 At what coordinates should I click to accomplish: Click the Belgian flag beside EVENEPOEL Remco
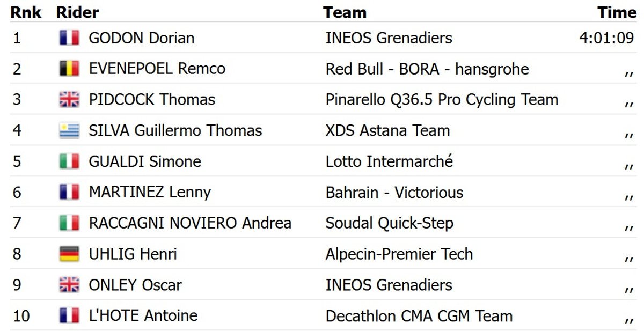[x=69, y=69]
